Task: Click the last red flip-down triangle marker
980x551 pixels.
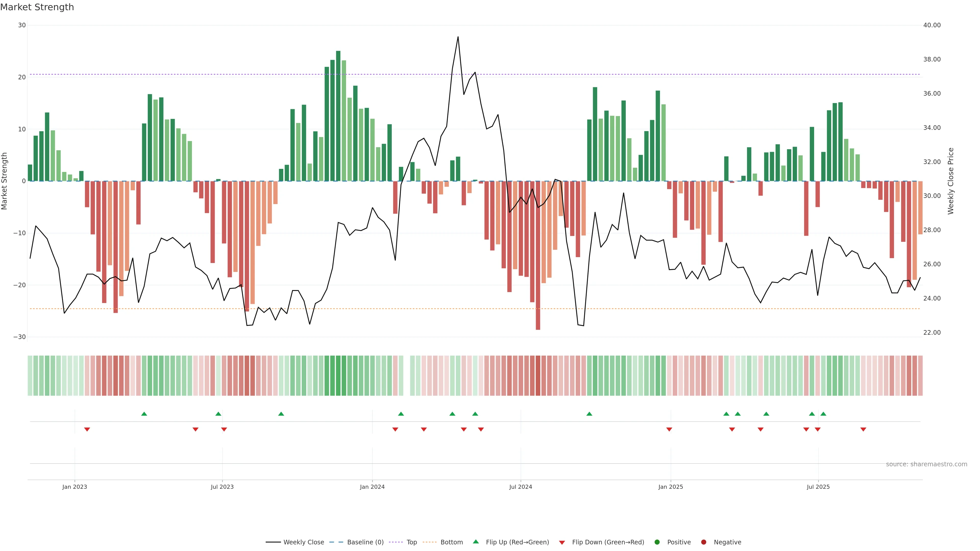Action: [x=863, y=429]
